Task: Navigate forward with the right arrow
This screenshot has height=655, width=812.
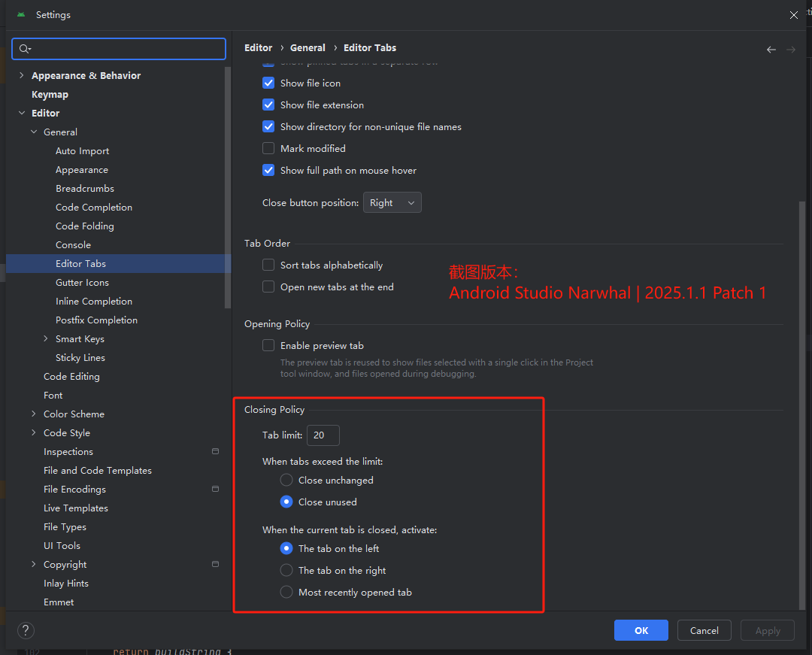Action: pyautogui.click(x=791, y=50)
